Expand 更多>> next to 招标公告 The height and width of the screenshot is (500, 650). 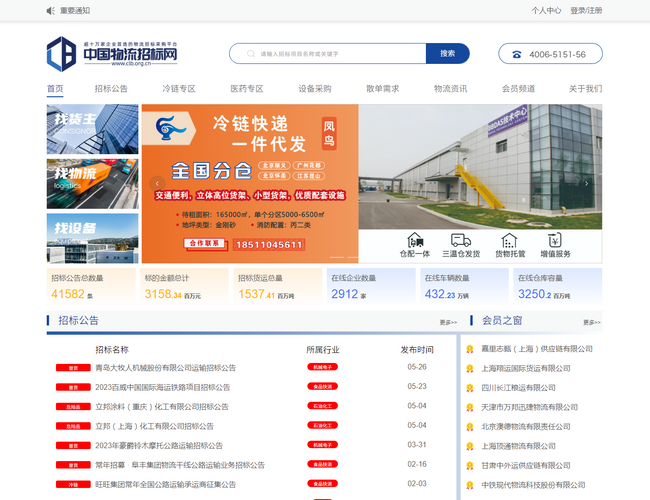(448, 322)
